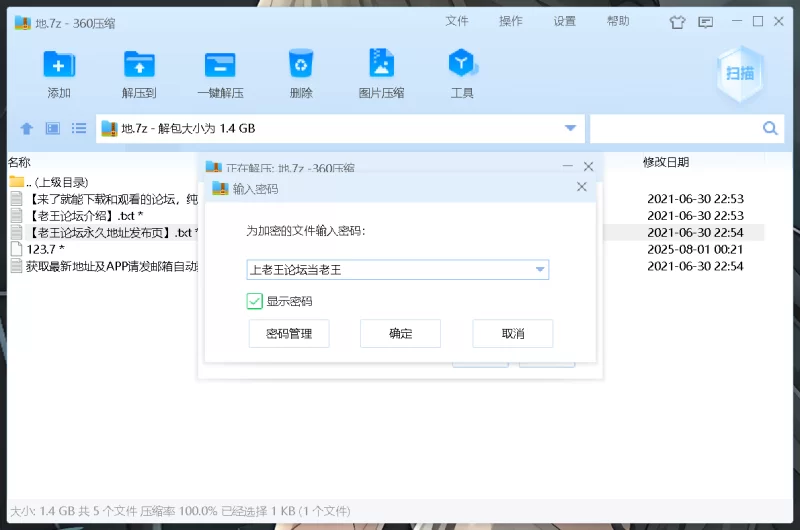This screenshot has width=800, height=530.
Task: Open the 文件 (File) menu
Action: (457, 21)
